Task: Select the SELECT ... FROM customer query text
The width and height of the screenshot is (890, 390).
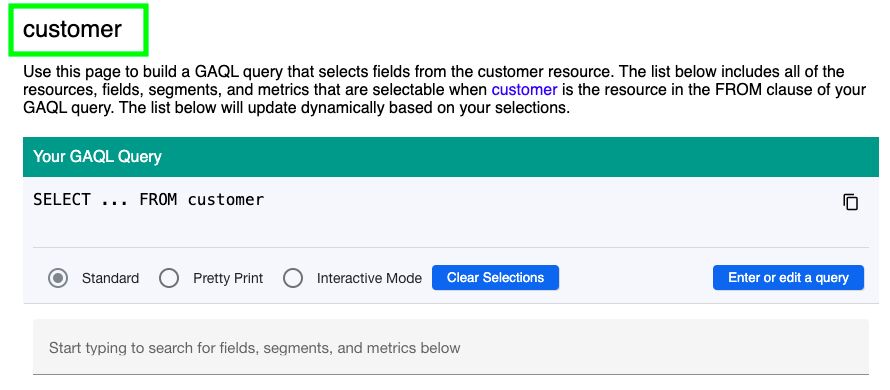Action: tap(149, 200)
